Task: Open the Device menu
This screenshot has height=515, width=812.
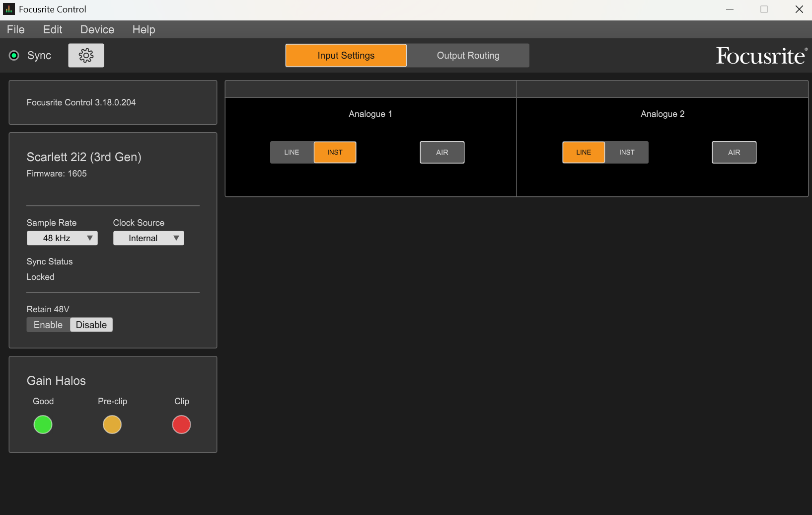Action: [x=97, y=29]
